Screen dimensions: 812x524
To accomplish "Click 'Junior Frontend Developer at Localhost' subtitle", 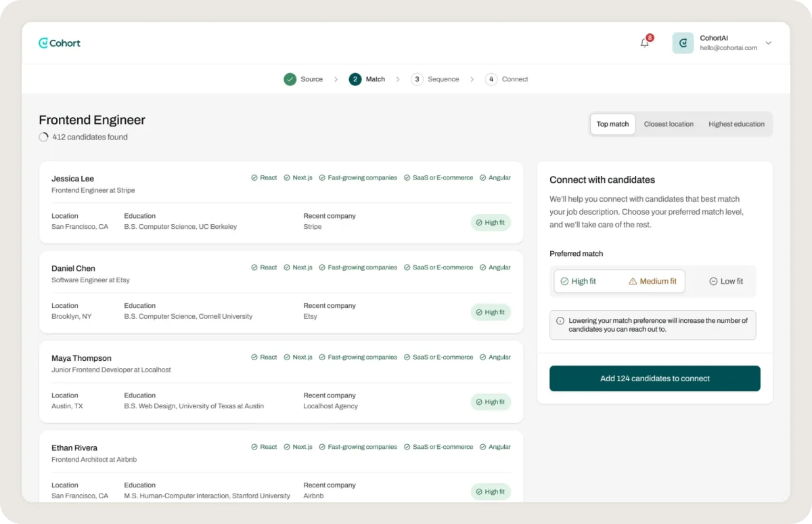I will (x=111, y=370).
